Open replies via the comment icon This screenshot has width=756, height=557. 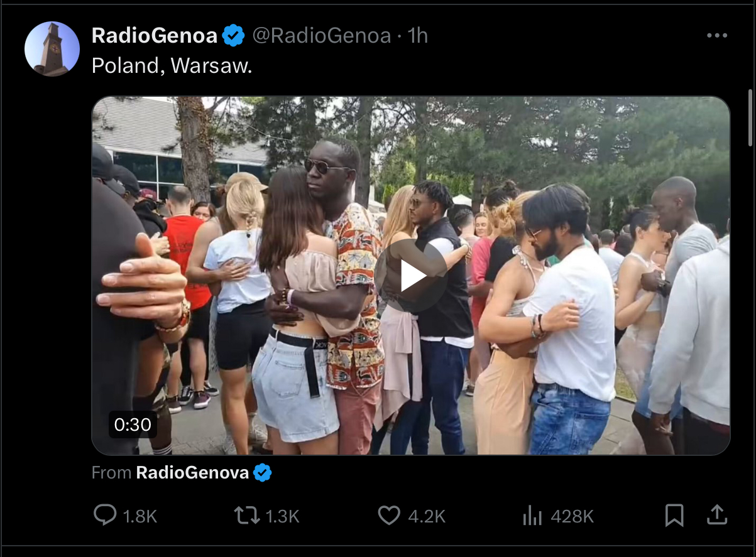[105, 516]
